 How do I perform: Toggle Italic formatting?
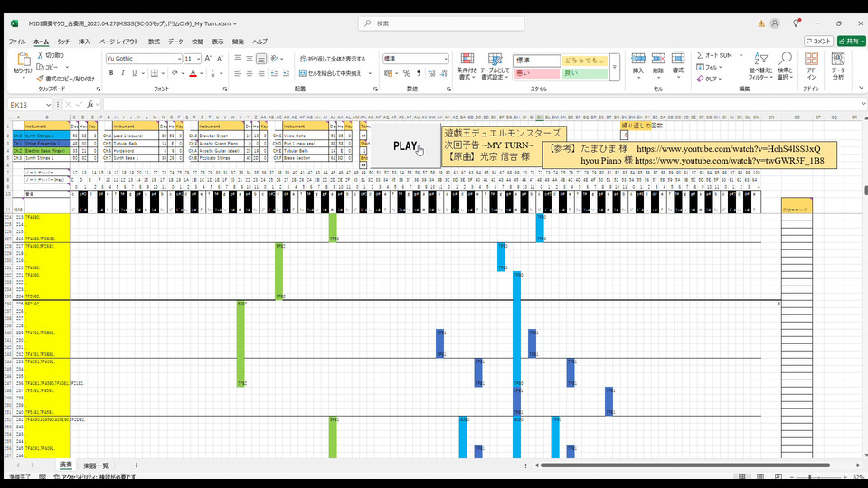(122, 73)
